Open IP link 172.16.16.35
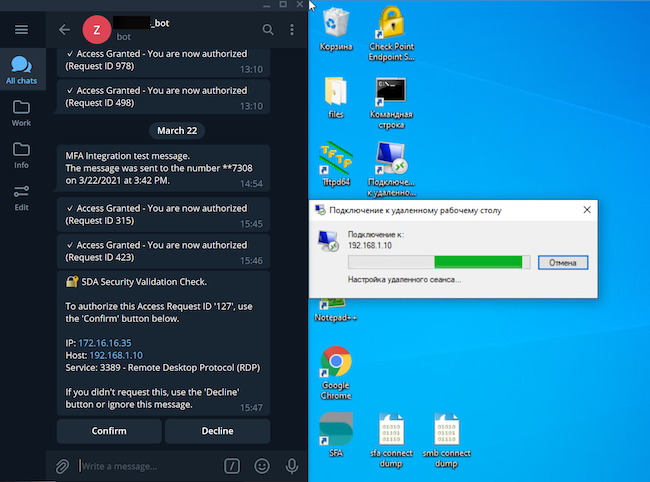650x482 pixels. click(104, 343)
